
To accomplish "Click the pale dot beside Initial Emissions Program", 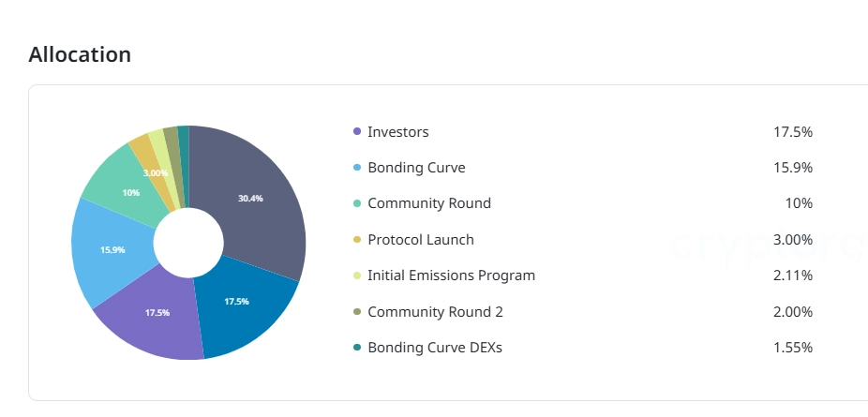I will click(x=357, y=276).
